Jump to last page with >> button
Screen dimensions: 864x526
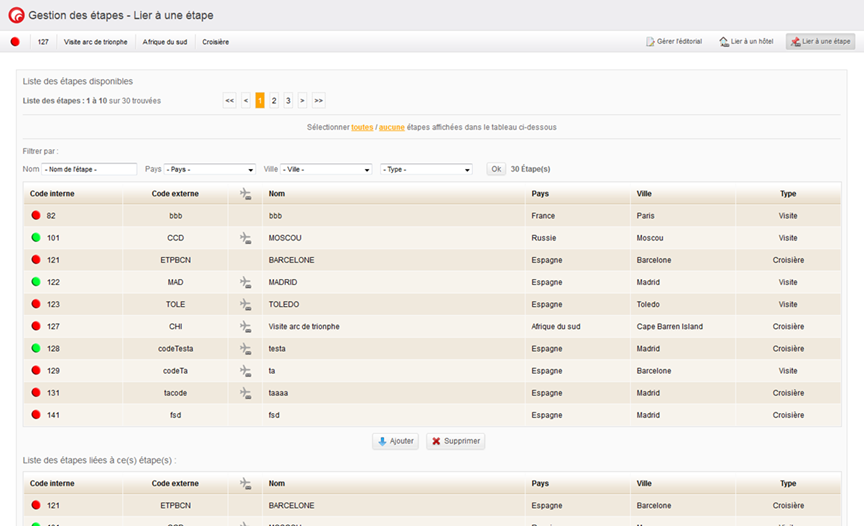[318, 100]
